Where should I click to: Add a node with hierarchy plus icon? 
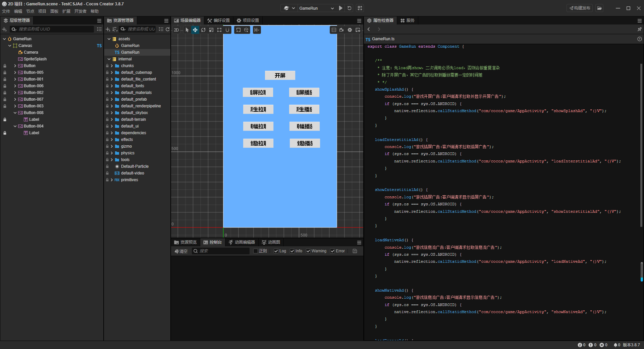[4, 29]
